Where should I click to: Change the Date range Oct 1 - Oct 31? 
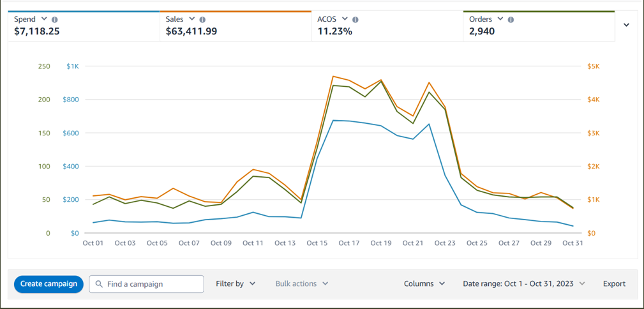(523, 284)
